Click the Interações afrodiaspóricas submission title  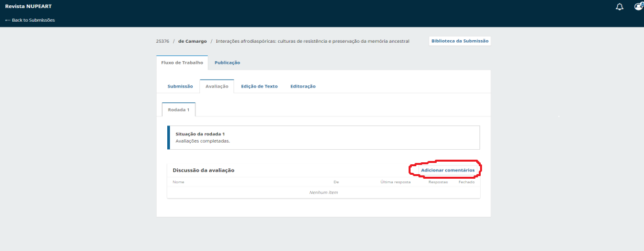tap(313, 41)
